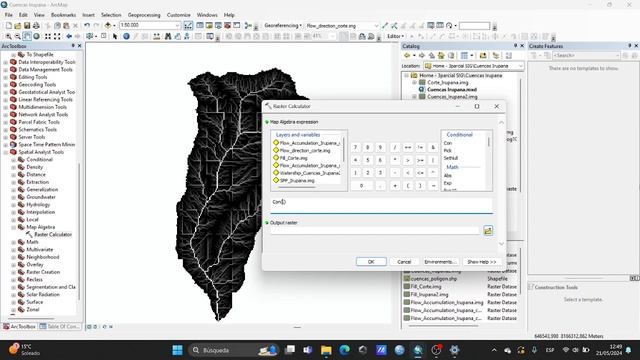
Task: Open a map document folder icon
Action: 18,26
